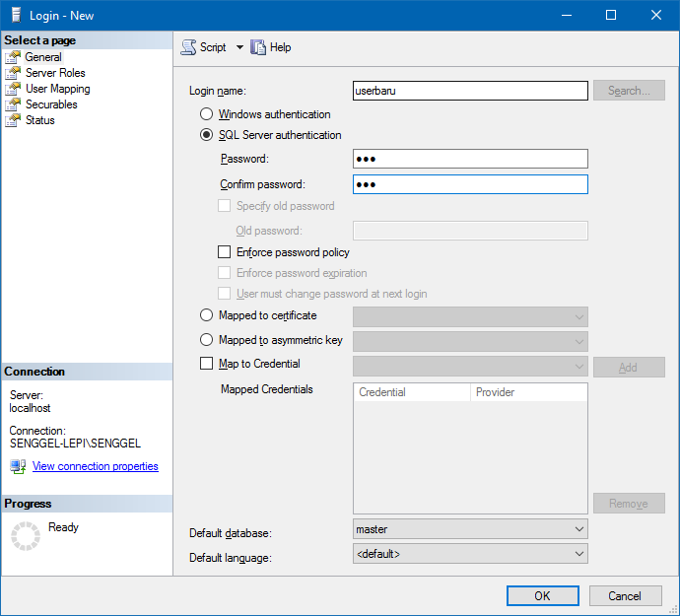This screenshot has height=616, width=680.
Task: Click the connection properties computer icon
Action: coord(18,466)
